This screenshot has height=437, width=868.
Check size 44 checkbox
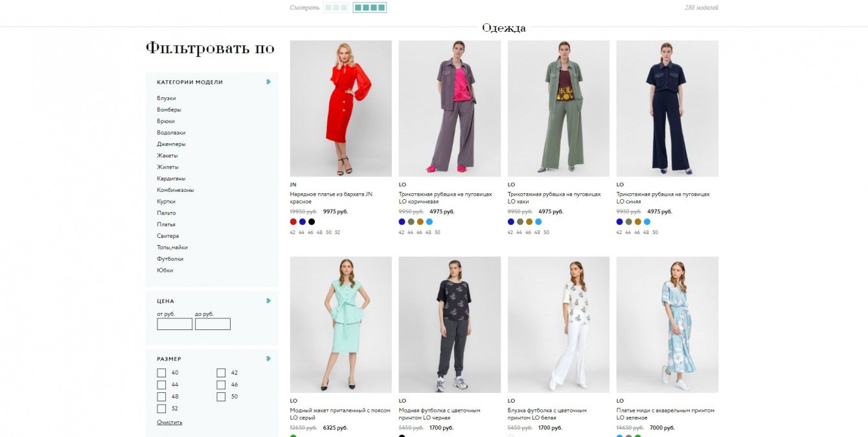[161, 384]
